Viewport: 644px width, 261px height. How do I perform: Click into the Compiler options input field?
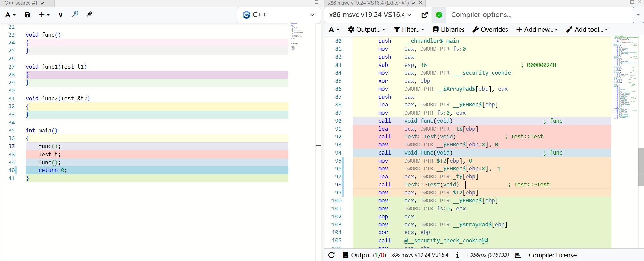coord(537,15)
